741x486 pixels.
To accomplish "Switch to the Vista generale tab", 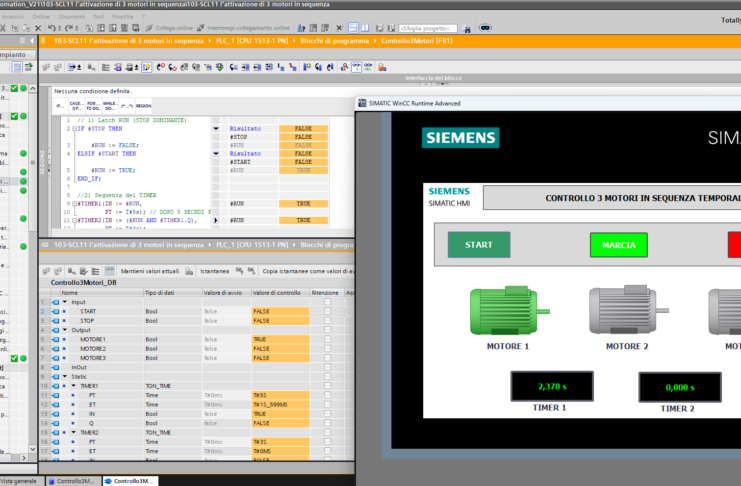I will tap(19, 481).
